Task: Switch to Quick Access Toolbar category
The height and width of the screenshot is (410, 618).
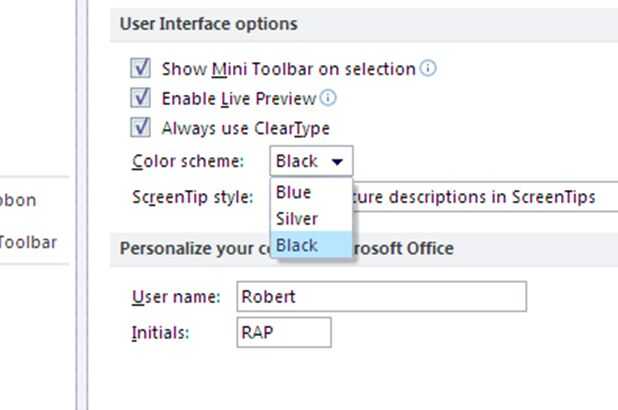Action: tap(28, 242)
